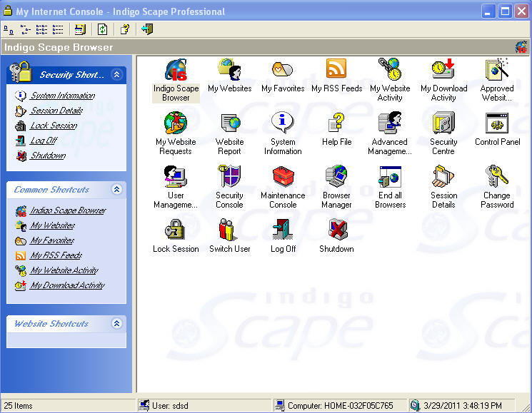
Task: Click the toolbar refresh button
Action: point(102,29)
